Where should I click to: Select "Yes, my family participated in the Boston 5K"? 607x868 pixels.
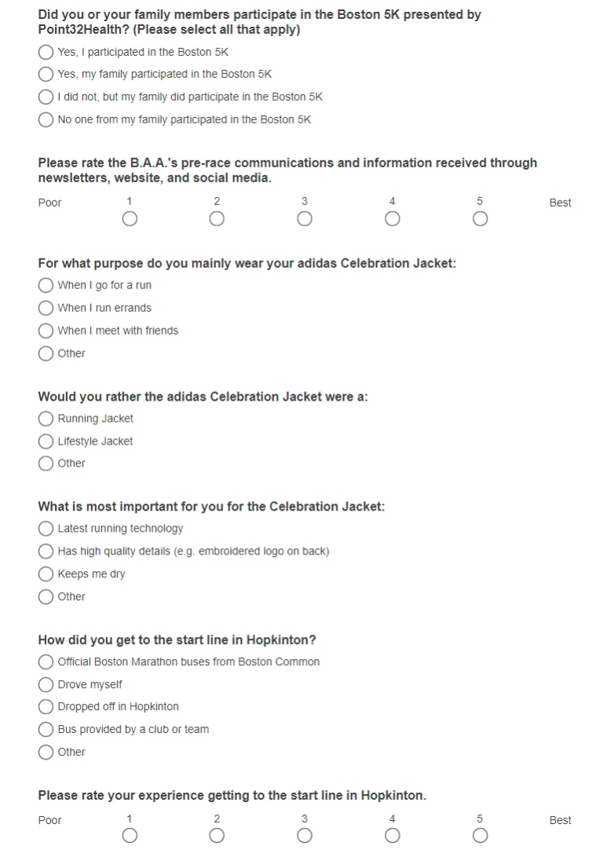46,74
